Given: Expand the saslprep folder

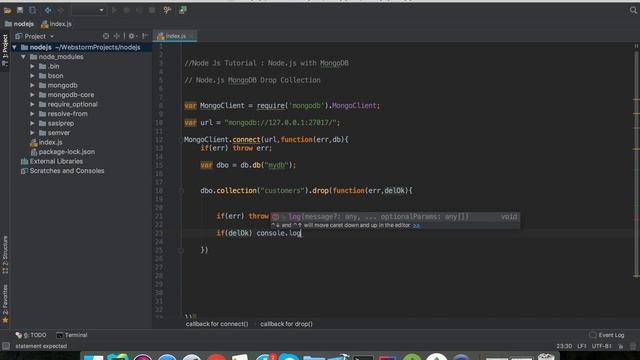Looking at the screenshot, I should point(32,123).
